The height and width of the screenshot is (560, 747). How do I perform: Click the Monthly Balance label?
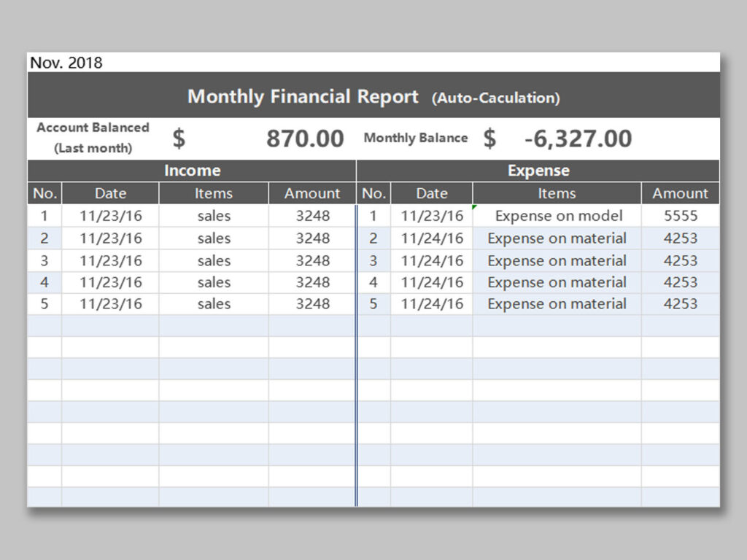(x=417, y=138)
